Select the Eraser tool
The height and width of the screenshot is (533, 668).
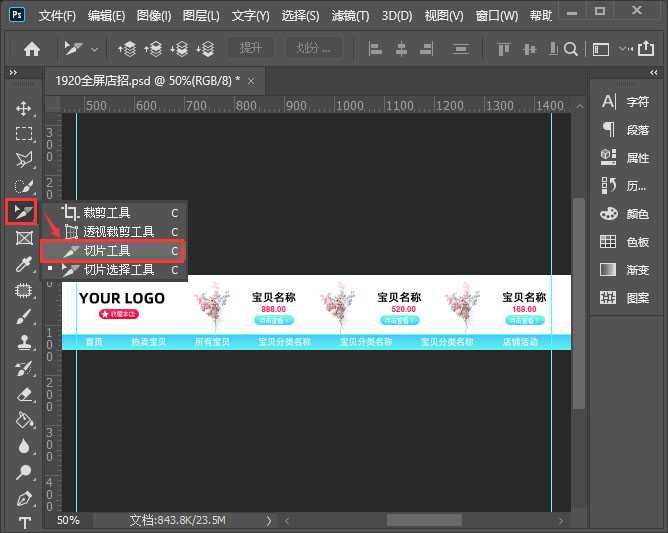(24, 395)
